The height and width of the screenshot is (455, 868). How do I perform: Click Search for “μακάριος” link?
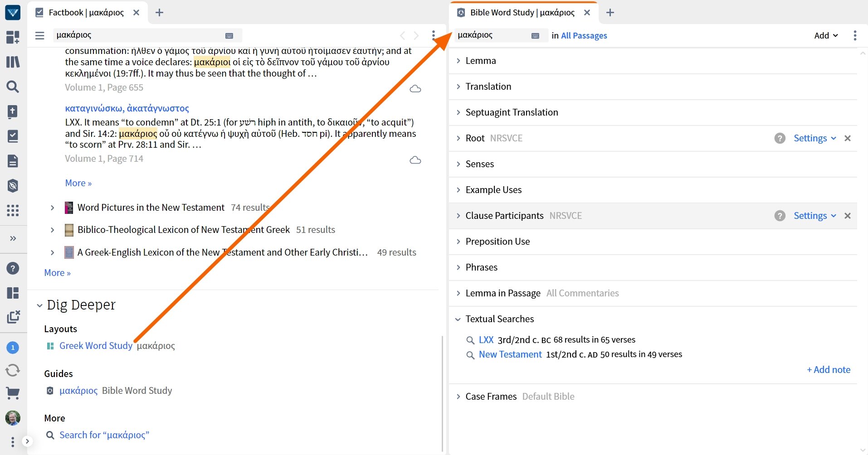coord(104,435)
